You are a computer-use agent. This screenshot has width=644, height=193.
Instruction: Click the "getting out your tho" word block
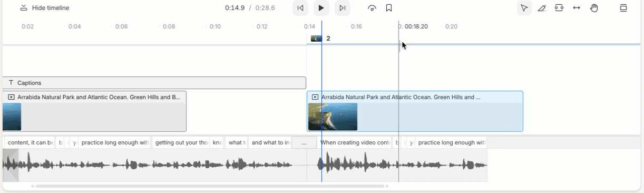tap(181, 142)
